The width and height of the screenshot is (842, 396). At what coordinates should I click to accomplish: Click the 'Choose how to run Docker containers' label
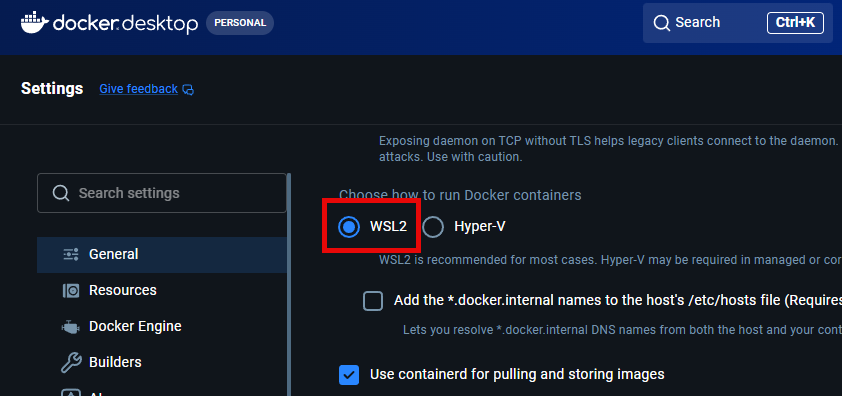point(460,195)
